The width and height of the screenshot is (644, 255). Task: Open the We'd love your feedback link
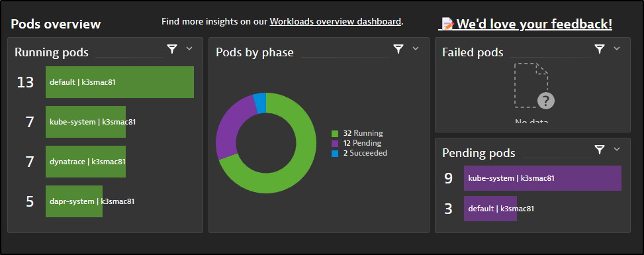[x=534, y=25]
